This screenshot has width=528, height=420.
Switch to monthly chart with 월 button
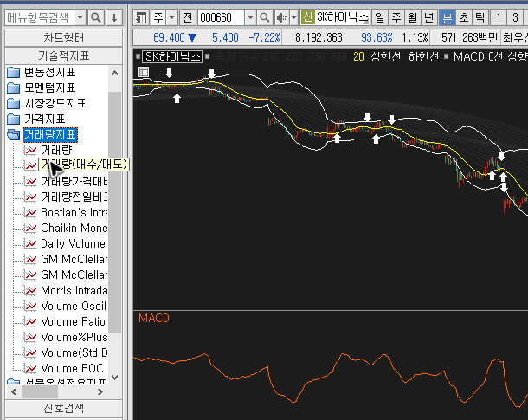click(413, 17)
